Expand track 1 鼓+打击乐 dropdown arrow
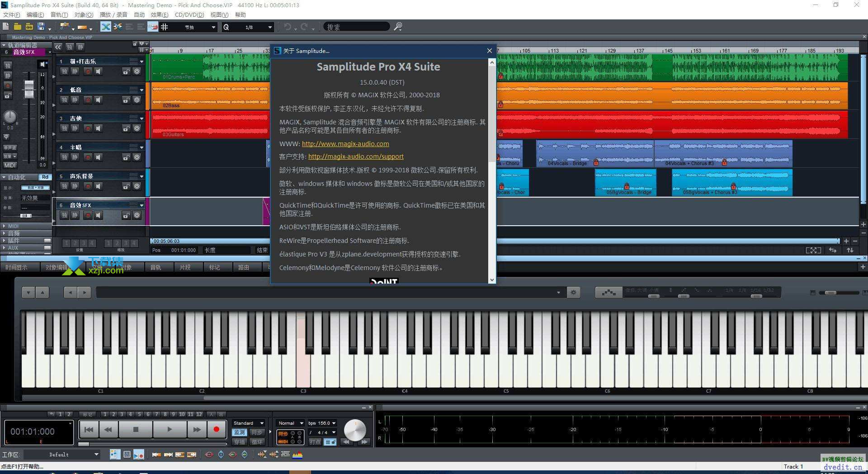Image resolution: width=868 pixels, height=474 pixels. point(142,62)
